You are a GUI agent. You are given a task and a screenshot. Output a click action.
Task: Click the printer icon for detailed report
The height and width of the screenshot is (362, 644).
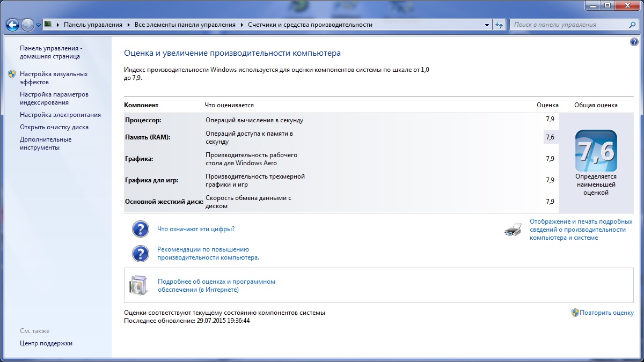tap(513, 230)
